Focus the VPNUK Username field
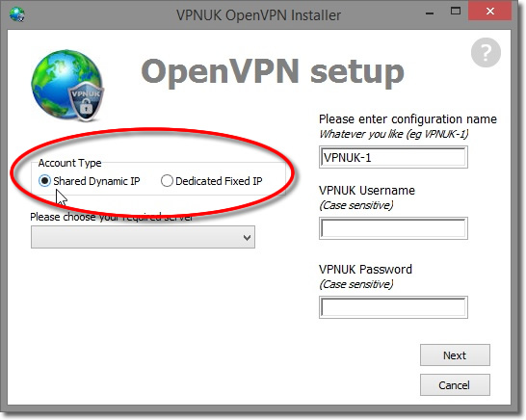Screen dimensions: 526x420 [x=393, y=228]
